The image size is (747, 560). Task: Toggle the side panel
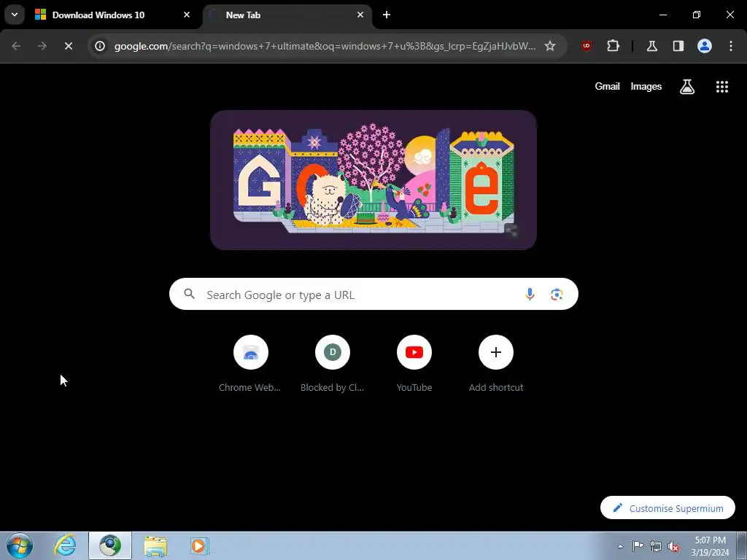pyautogui.click(x=678, y=46)
